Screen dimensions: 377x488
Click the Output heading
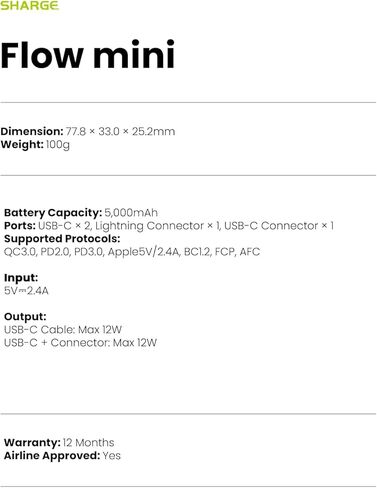point(25,317)
